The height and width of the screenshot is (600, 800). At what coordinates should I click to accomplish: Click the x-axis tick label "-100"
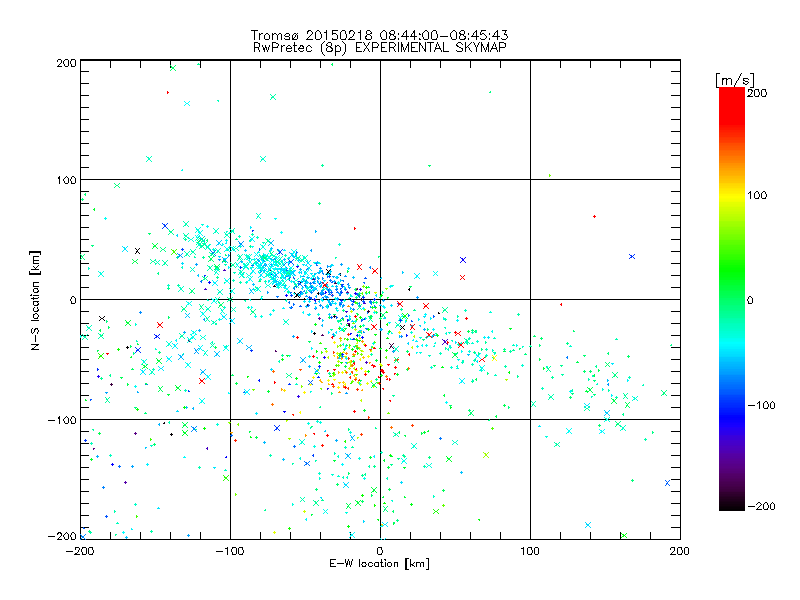(230, 551)
